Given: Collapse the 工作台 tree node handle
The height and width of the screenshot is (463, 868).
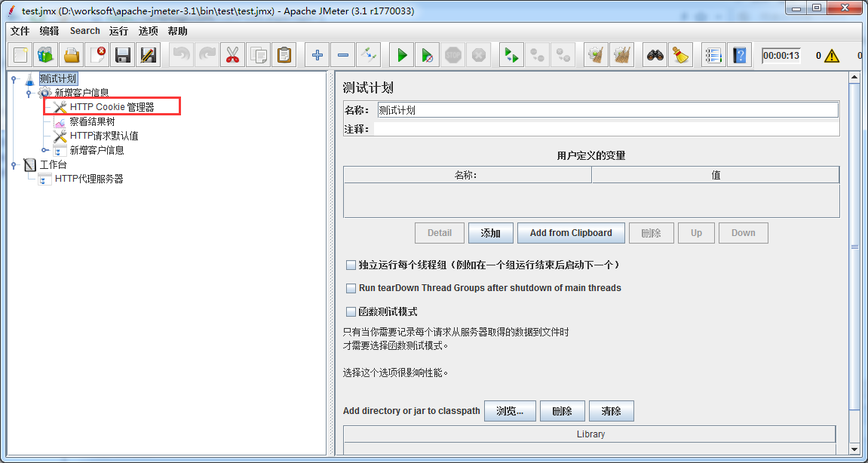Looking at the screenshot, I should coord(14,164).
